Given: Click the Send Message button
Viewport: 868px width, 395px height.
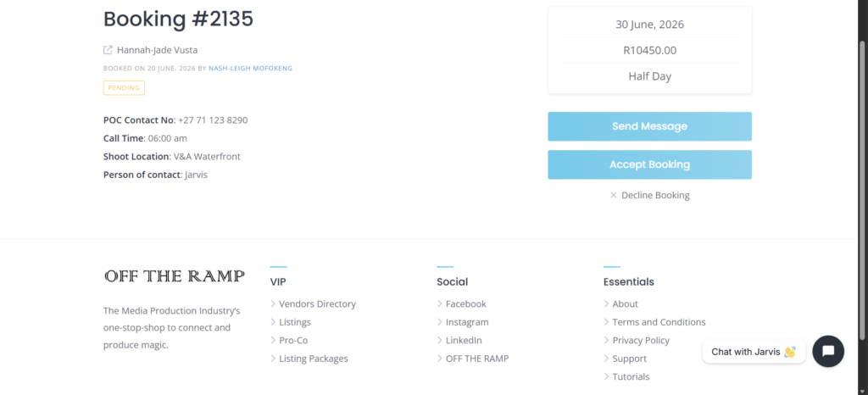Looking at the screenshot, I should click(650, 126).
